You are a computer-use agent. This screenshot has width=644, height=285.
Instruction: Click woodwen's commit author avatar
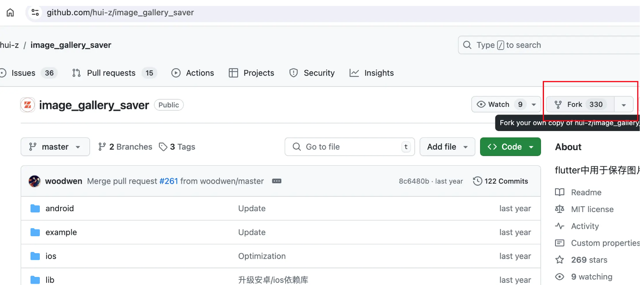point(34,181)
